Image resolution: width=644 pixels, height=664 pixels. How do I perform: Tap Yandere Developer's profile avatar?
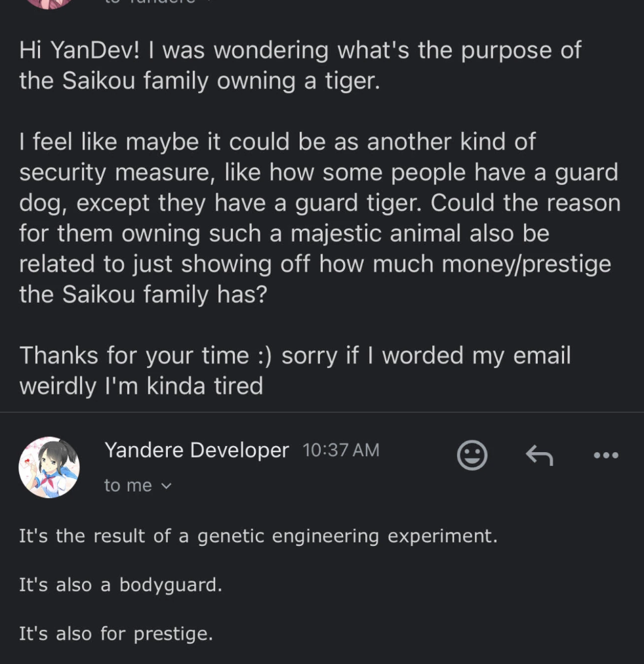tap(49, 467)
